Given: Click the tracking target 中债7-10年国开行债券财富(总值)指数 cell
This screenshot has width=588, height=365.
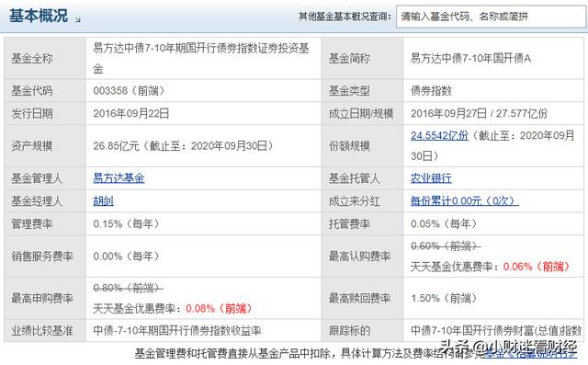Looking at the screenshot, I should [x=493, y=330].
